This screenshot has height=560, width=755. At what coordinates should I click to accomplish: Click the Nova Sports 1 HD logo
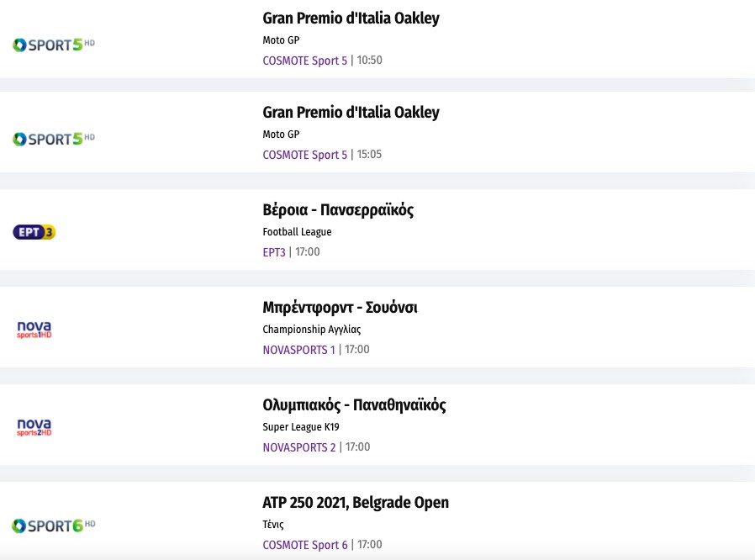[34, 329]
